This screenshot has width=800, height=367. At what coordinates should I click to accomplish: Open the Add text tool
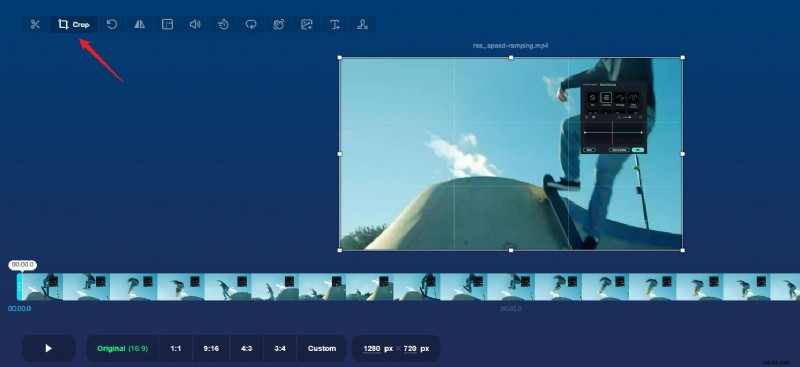[335, 25]
